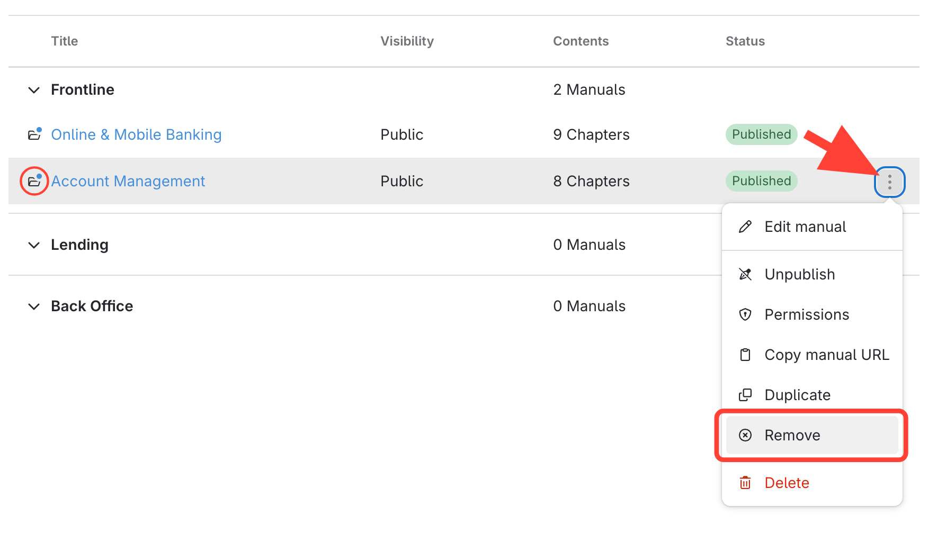Collapse the Back Office section chevron
The width and height of the screenshot is (928, 560).
(x=34, y=306)
